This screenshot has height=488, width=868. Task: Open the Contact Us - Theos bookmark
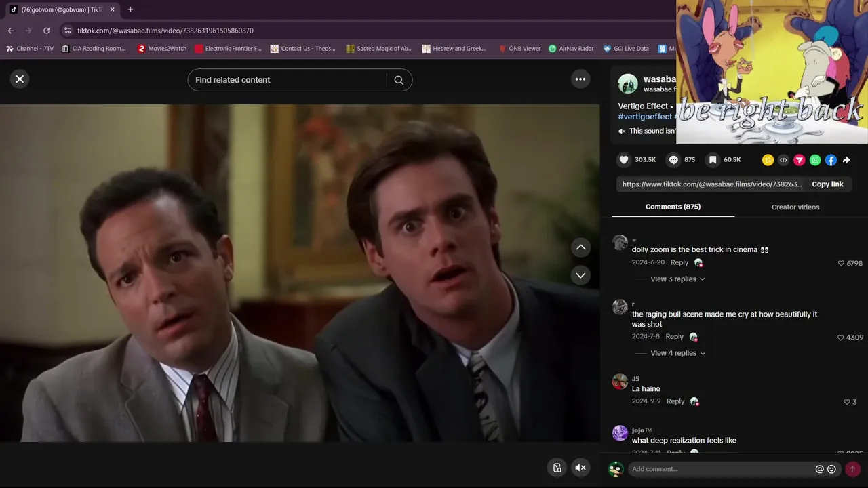(x=302, y=49)
